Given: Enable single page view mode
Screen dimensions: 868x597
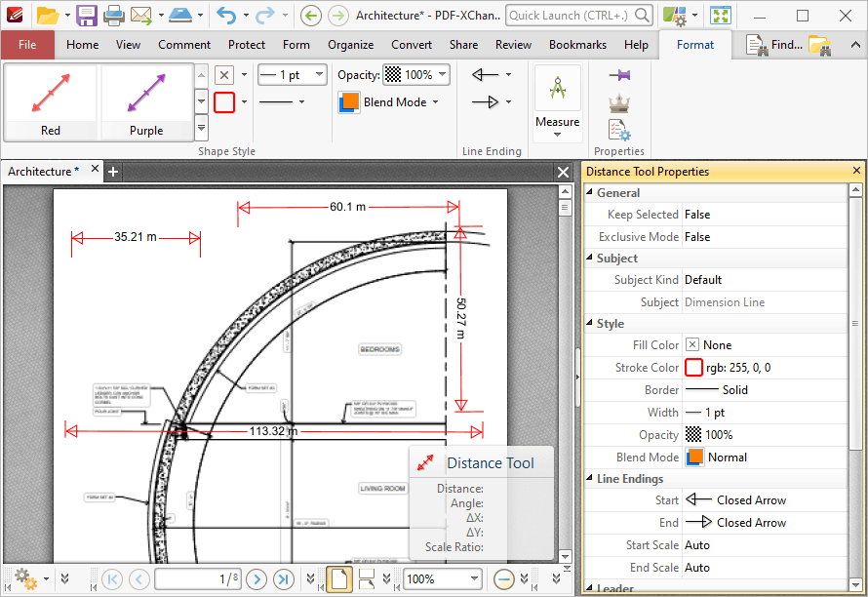Looking at the screenshot, I should (339, 578).
